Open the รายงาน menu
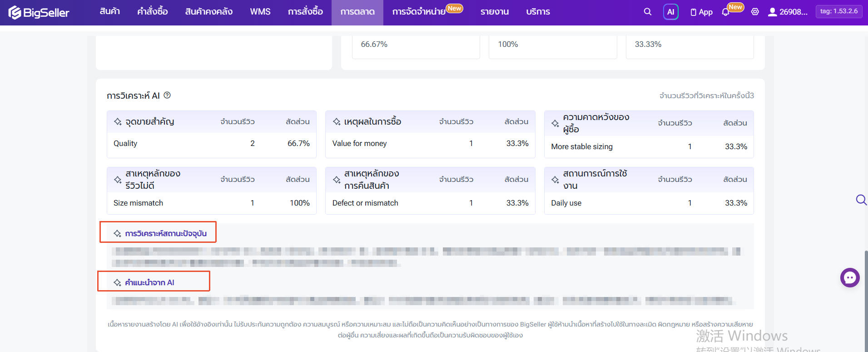The width and height of the screenshot is (868, 352). pos(495,12)
